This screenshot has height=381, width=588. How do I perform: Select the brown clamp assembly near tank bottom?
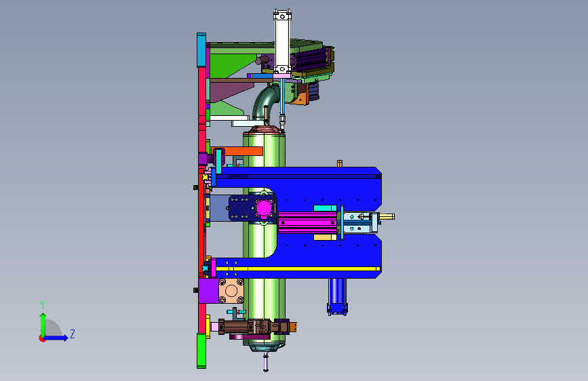[257, 327]
